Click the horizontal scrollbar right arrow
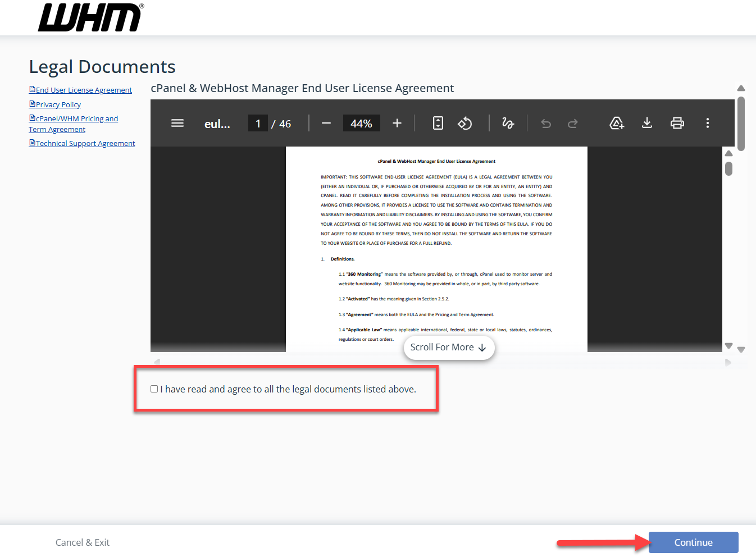 [728, 363]
